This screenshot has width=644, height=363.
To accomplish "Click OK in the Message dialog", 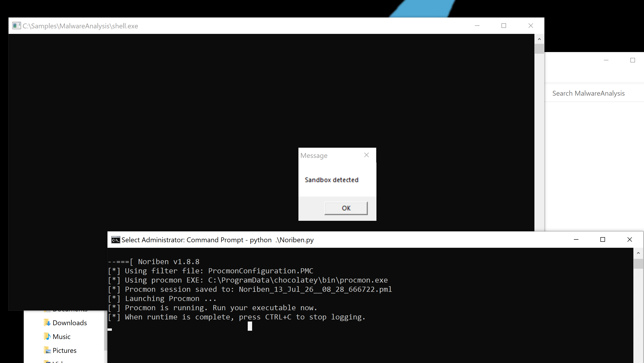I will coord(346,208).
